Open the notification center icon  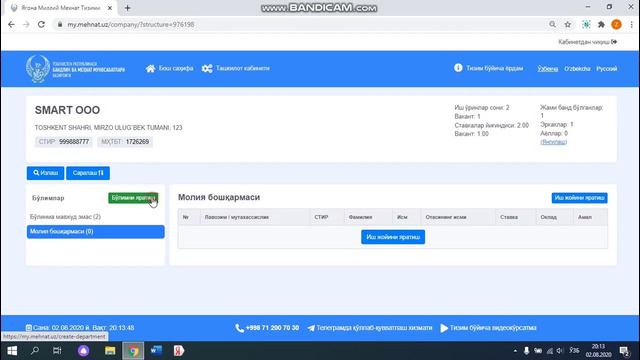pos(624,351)
